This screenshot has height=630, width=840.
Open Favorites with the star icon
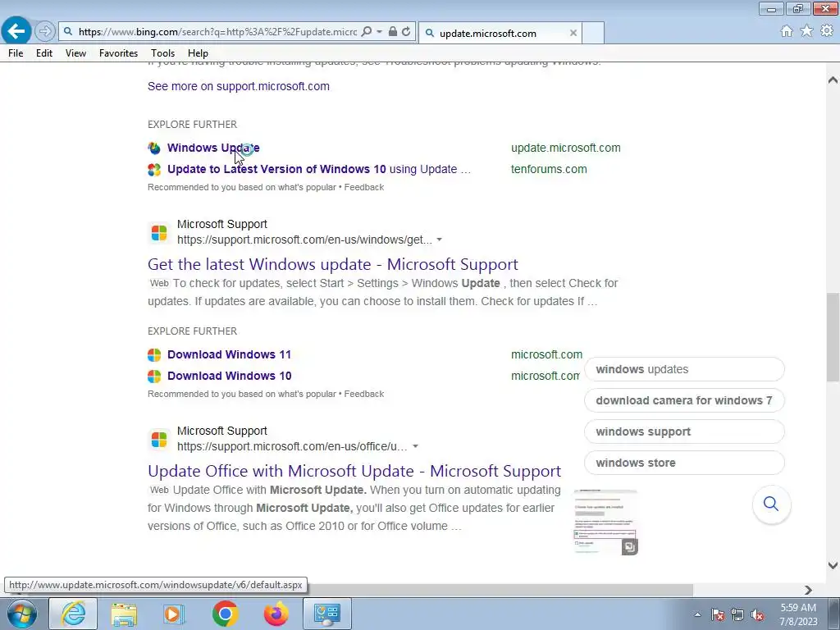pos(806,31)
